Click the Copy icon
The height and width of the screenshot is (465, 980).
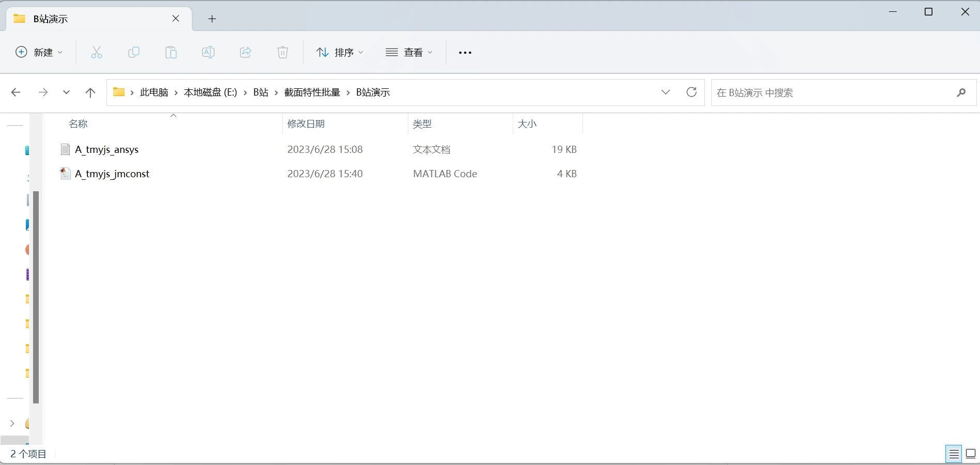(x=134, y=52)
